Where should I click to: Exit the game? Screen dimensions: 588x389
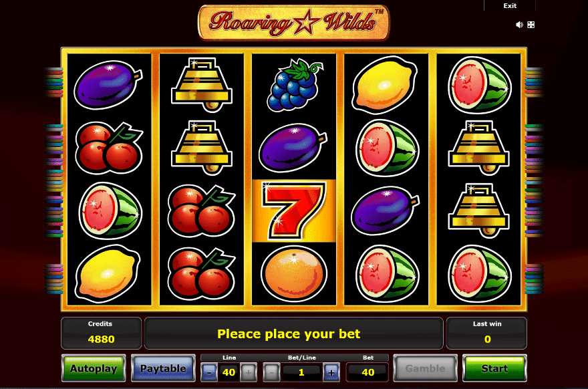510,5
